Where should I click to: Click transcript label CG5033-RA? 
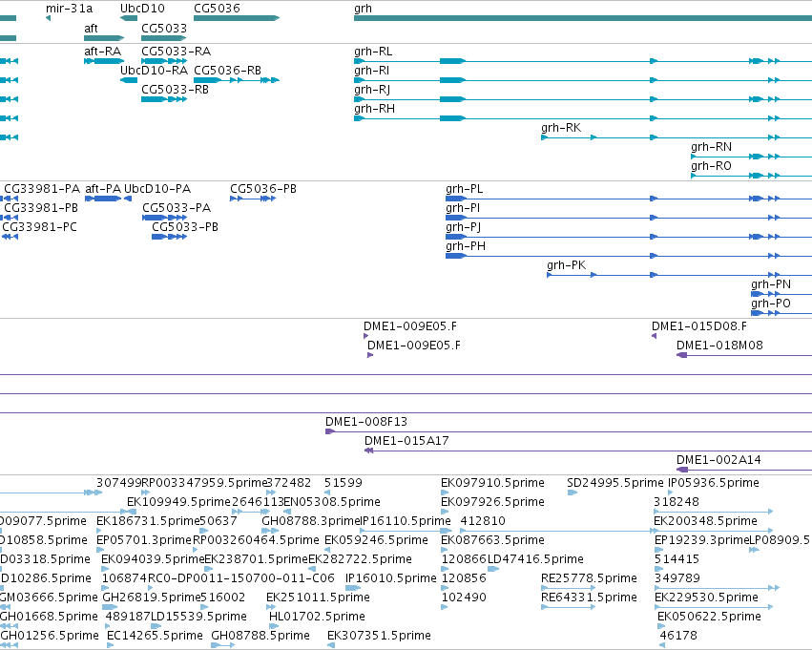pyautogui.click(x=177, y=52)
